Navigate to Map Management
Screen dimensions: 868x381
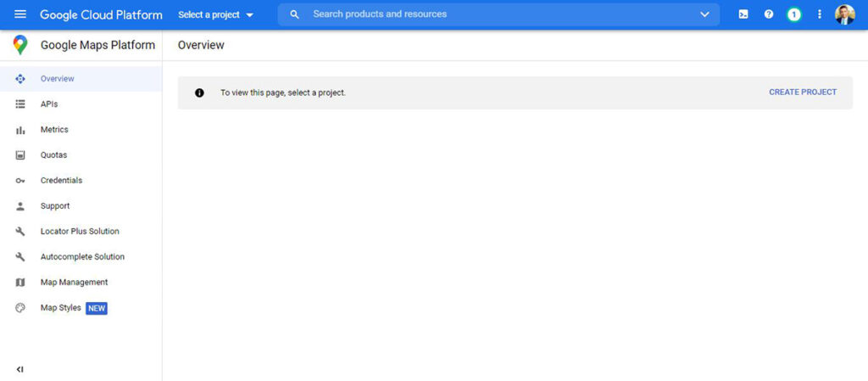[x=74, y=283]
